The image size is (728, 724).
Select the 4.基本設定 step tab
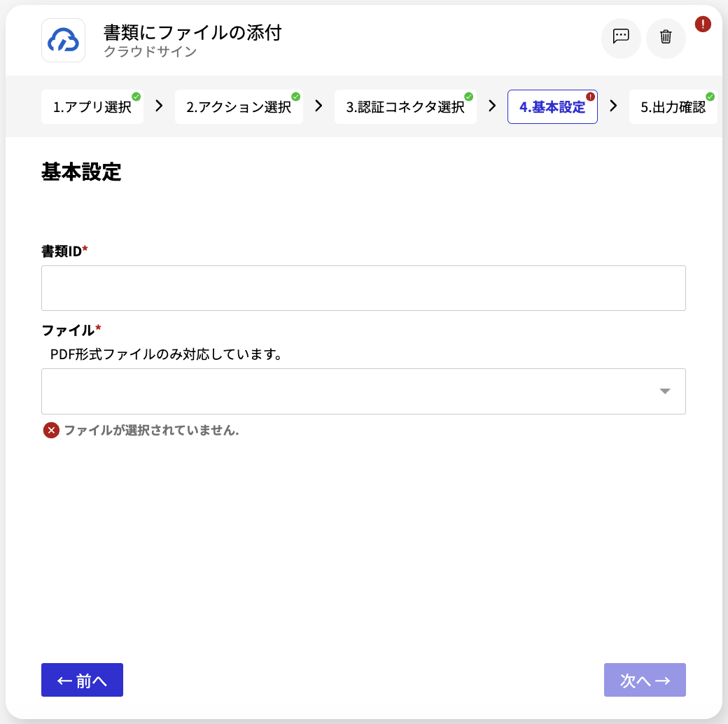[552, 107]
